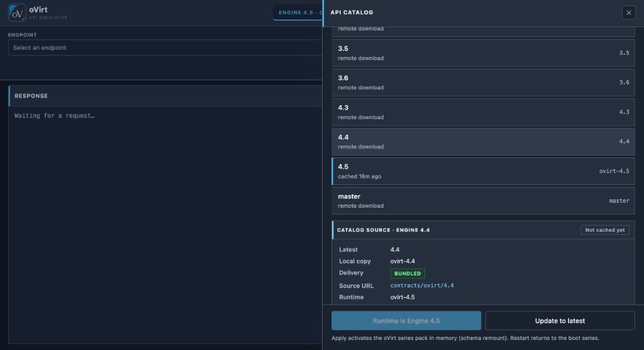Click the RESPONSE panel header
Image resolution: width=644 pixels, height=350 pixels.
(165, 96)
